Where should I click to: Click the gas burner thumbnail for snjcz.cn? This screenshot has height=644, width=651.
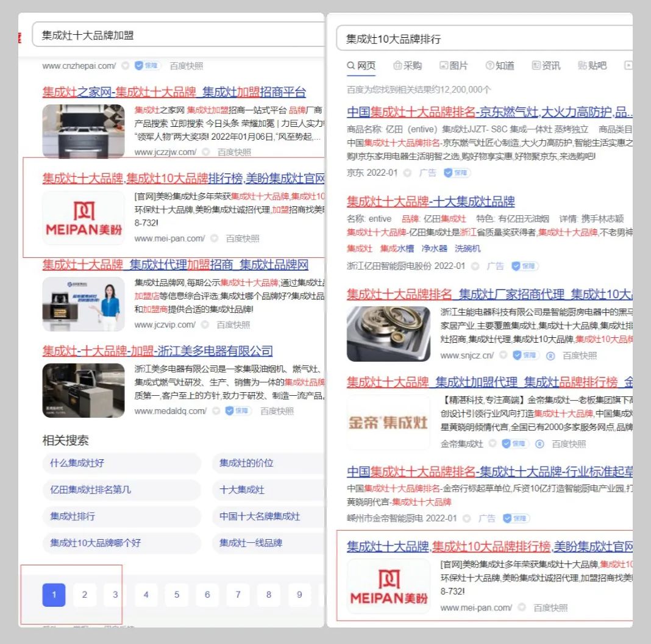[x=389, y=334]
